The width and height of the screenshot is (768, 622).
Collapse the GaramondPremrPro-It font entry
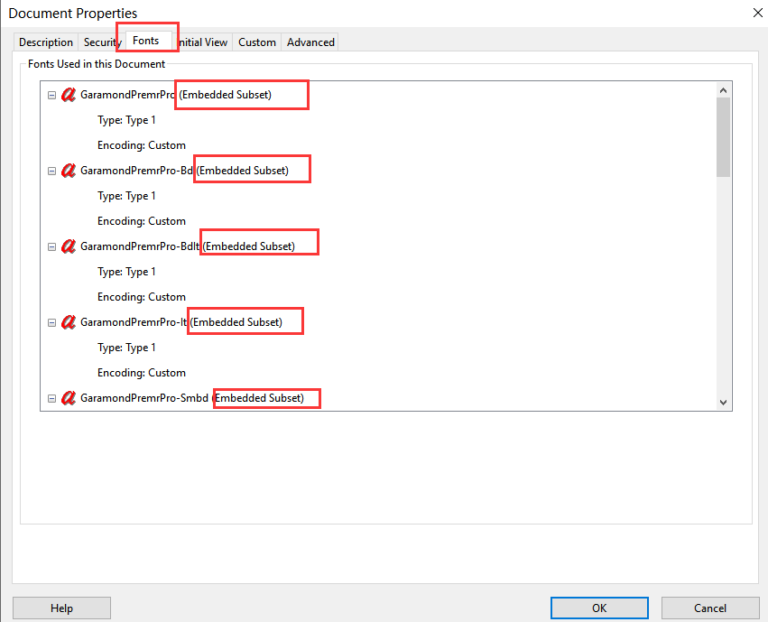pos(52,323)
